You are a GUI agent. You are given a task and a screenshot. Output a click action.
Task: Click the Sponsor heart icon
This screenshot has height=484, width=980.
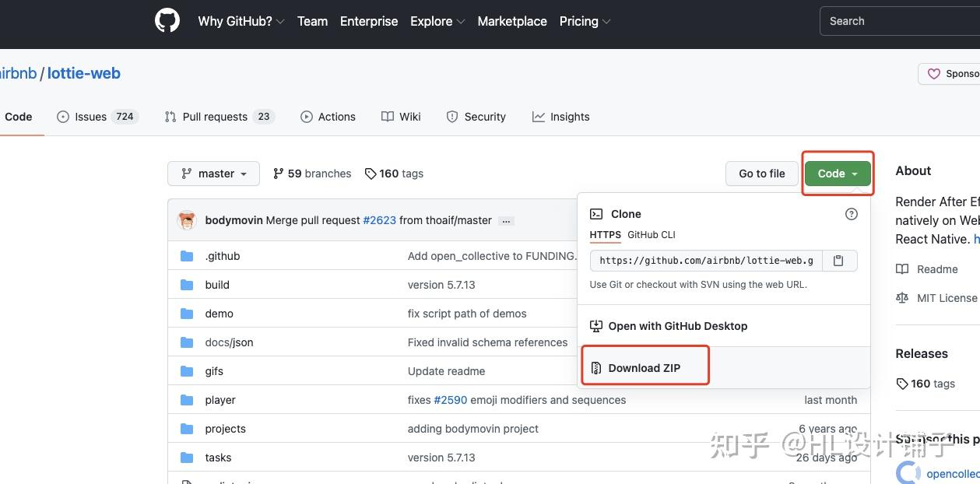coord(934,73)
